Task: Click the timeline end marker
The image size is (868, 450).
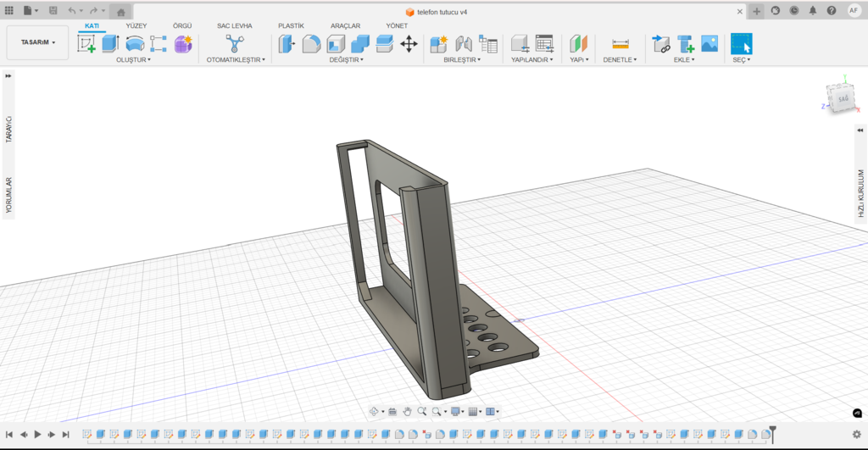Action: [772, 434]
